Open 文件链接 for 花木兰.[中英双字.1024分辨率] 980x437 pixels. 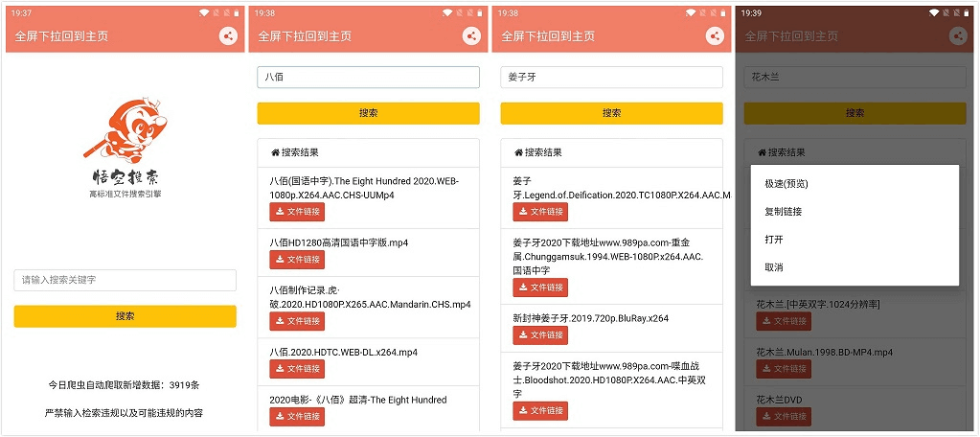point(784,321)
